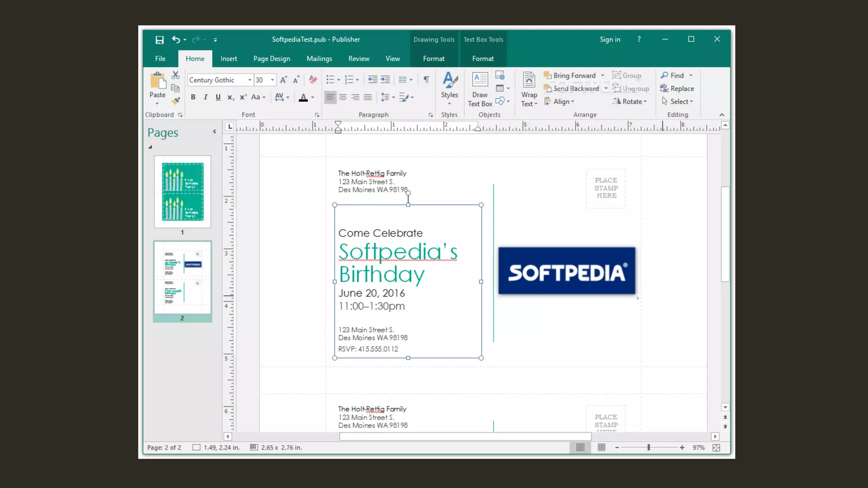This screenshot has height=488, width=868.
Task: Click Sign in link
Action: [x=610, y=39]
